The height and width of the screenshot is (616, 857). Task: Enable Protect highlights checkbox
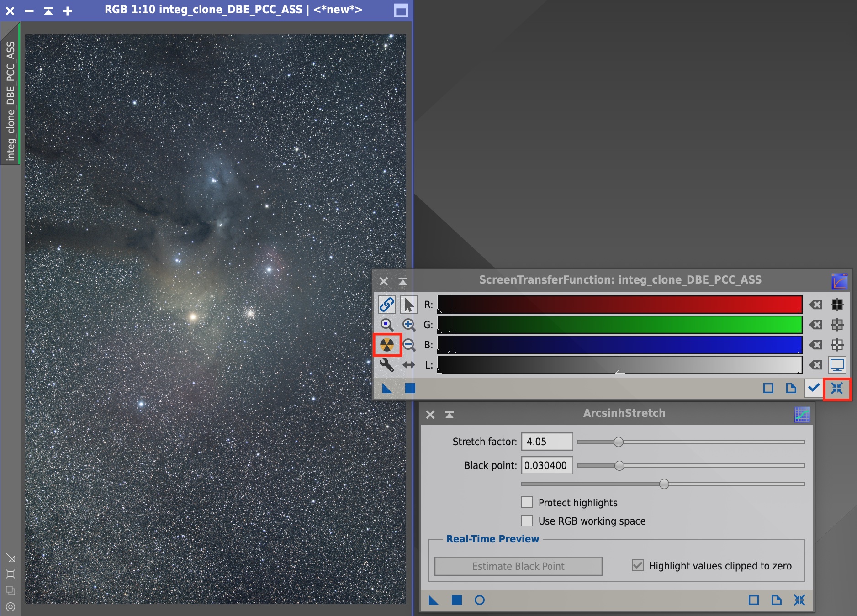click(x=527, y=503)
